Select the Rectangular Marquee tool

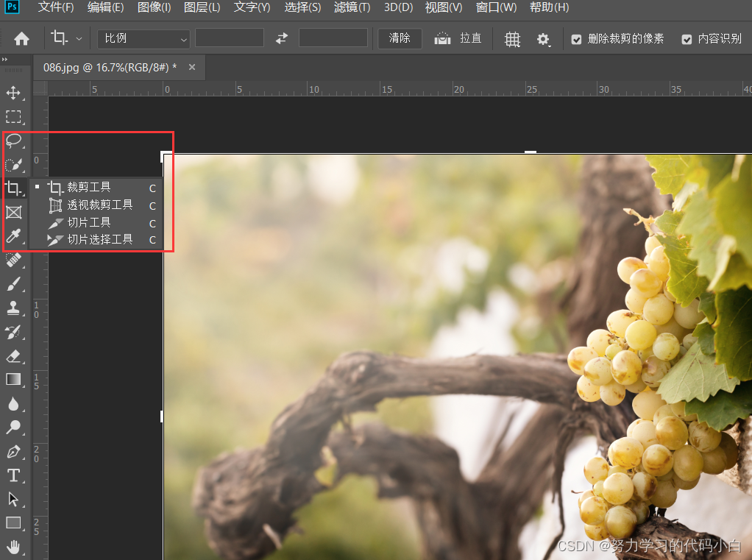[13, 116]
